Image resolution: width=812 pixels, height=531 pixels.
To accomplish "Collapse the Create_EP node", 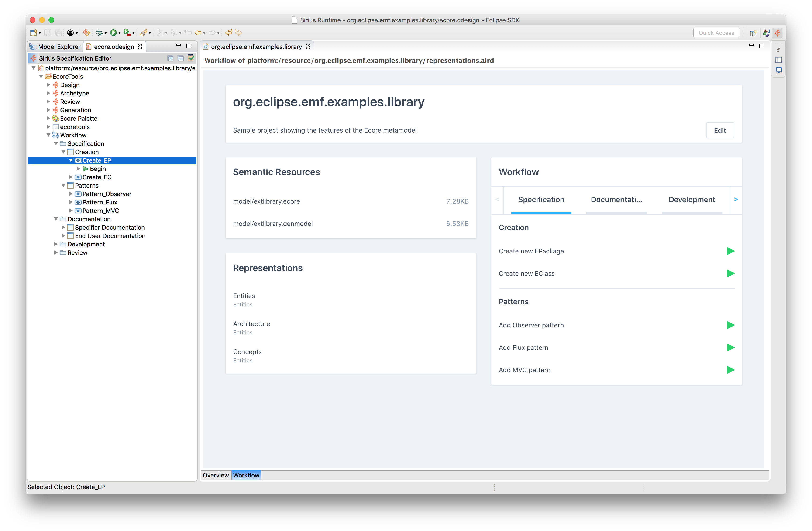I will 71,160.
